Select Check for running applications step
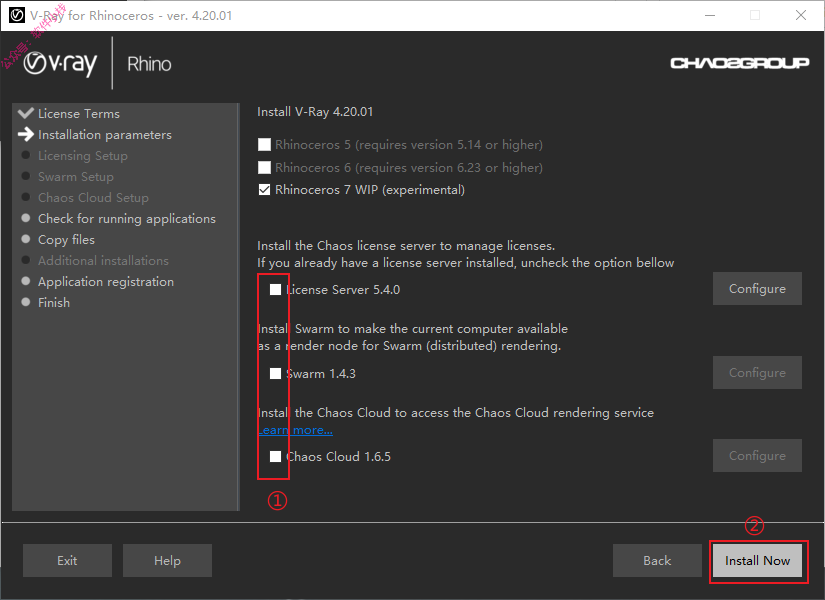The image size is (825, 600). [x=127, y=219]
